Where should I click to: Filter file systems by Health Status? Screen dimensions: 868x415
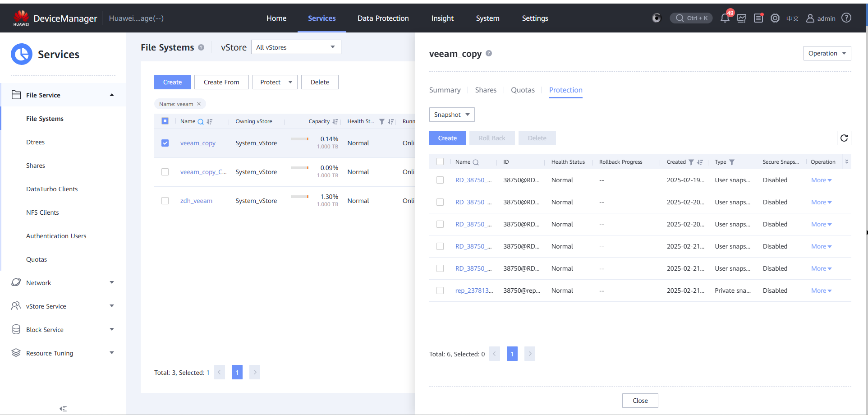(382, 122)
